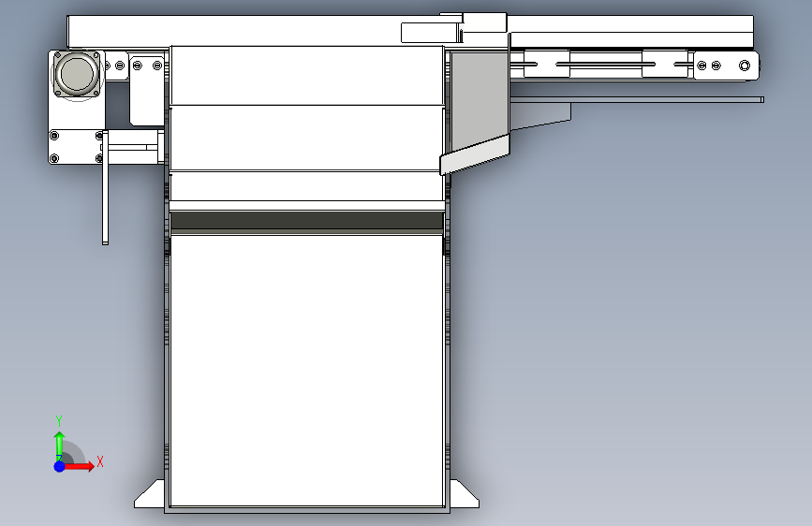The height and width of the screenshot is (526, 812).
Task: Select the large lower front panel of the hopper
Action: (306, 371)
